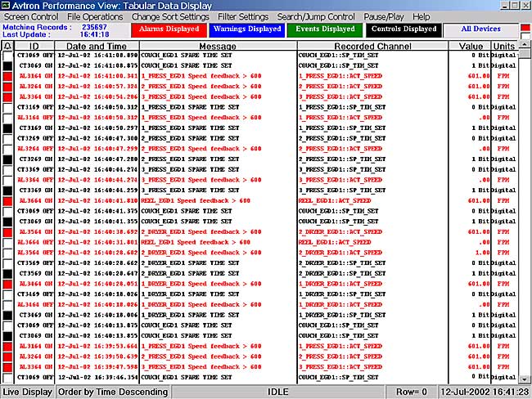The image size is (532, 399).
Task: Select timestamp 12-Jul-02 16:40:47.300
Action: click(x=97, y=138)
